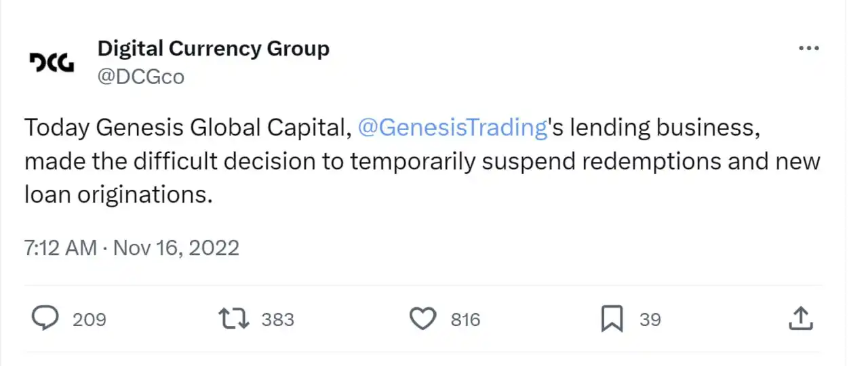This screenshot has height=366, width=868.
Task: Like the tweet with the heart icon
Action: coord(423,319)
